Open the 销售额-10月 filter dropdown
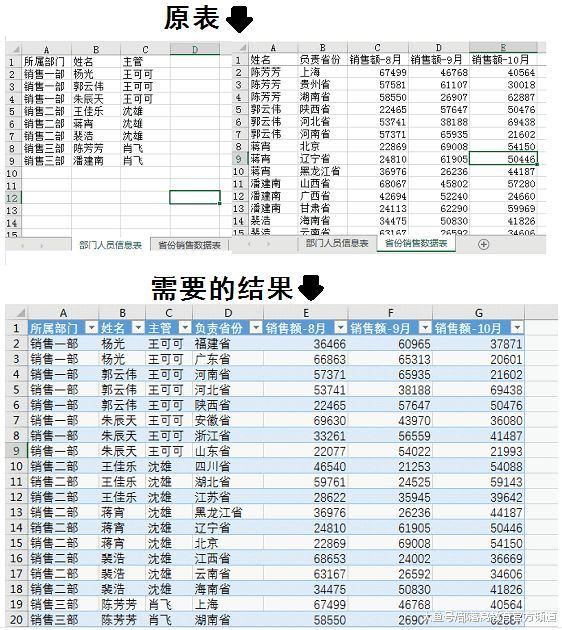The width and height of the screenshot is (562, 630). pyautogui.click(x=517, y=328)
